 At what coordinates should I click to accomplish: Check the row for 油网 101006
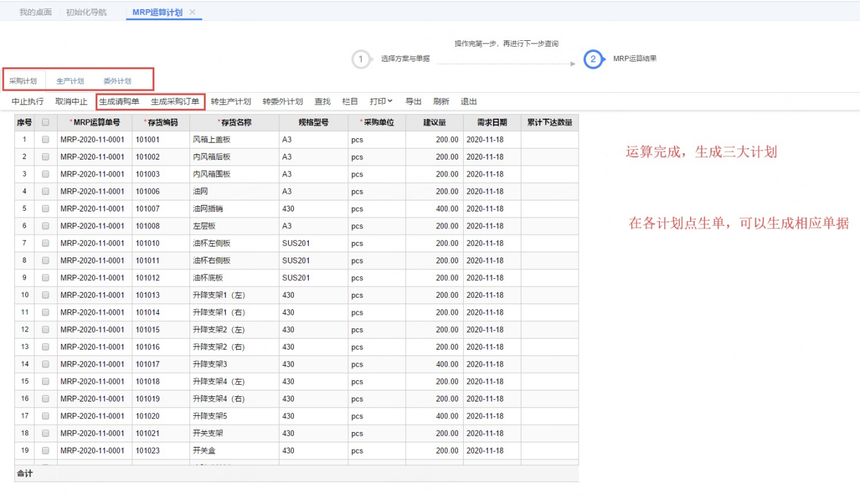tap(45, 191)
